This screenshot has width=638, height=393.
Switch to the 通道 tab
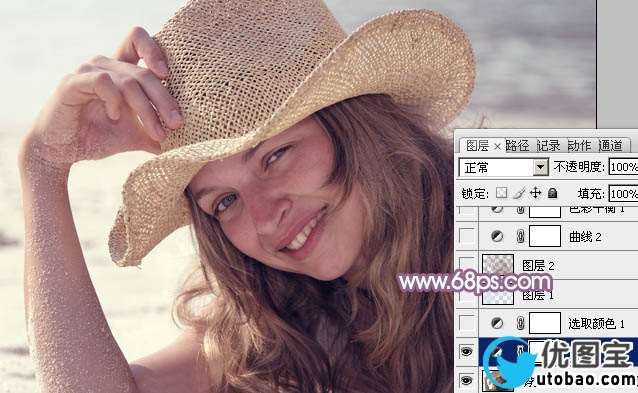pyautogui.click(x=610, y=145)
